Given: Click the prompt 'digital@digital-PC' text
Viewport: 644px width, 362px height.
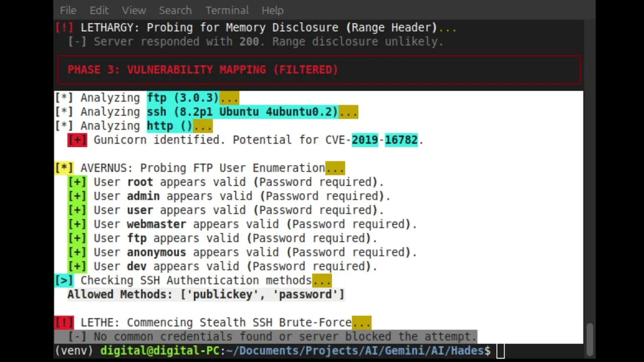Looking at the screenshot, I should click(x=160, y=350).
